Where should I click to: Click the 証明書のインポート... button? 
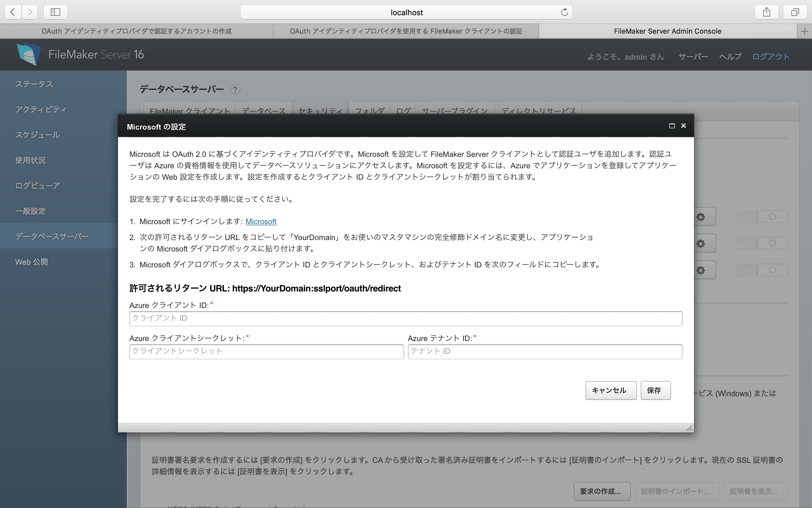(x=677, y=491)
